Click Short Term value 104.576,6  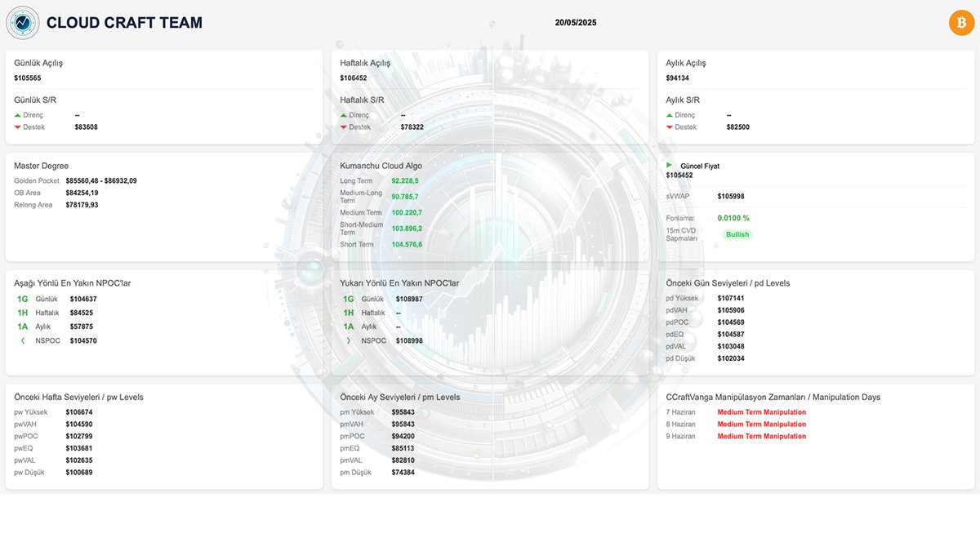[407, 244]
